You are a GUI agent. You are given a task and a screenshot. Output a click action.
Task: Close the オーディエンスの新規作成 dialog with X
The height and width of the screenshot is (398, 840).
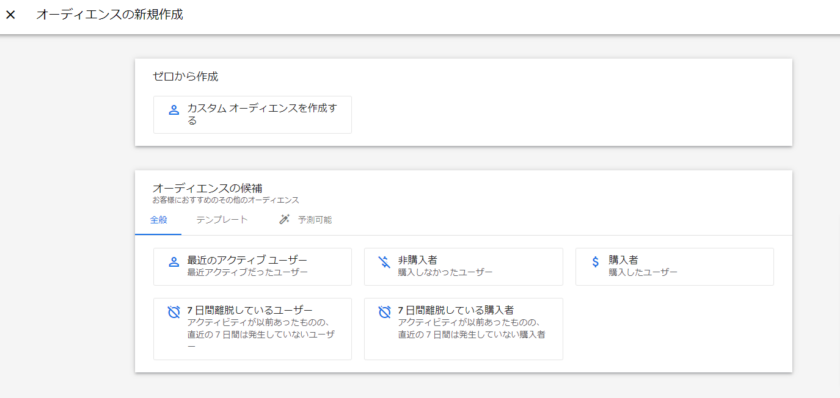pyautogui.click(x=11, y=15)
